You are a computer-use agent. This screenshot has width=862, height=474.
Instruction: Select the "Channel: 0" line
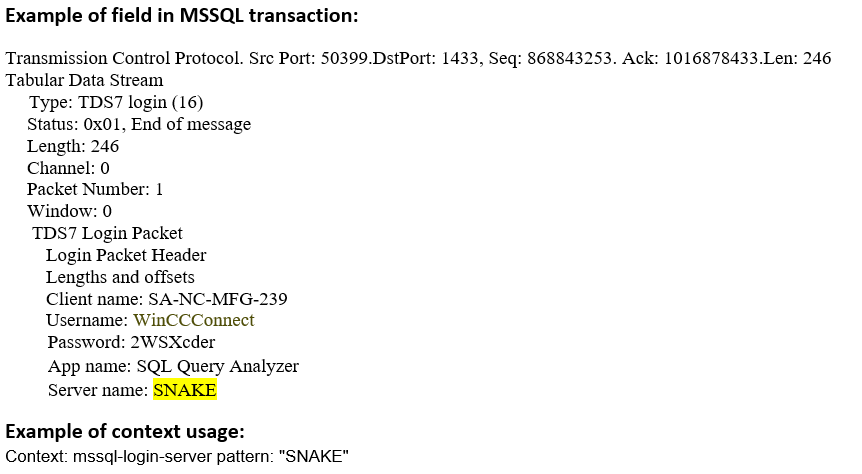[68, 168]
